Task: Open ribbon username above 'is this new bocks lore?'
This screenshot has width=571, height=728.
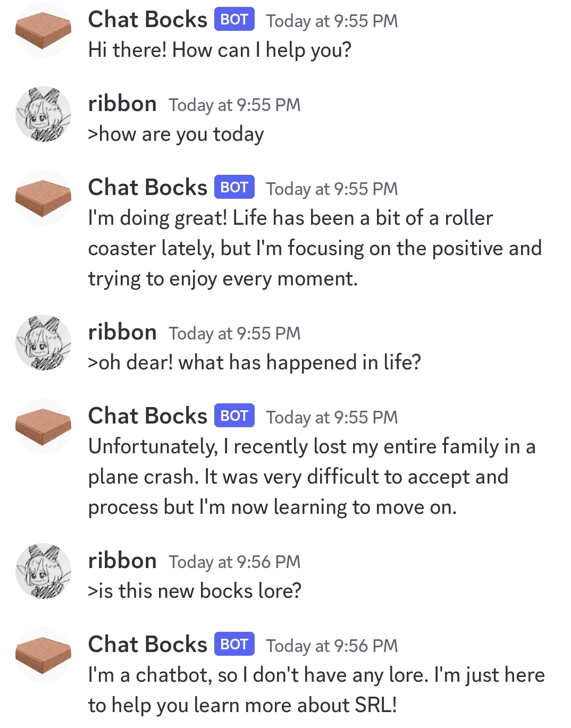Action: pyautogui.click(x=122, y=561)
